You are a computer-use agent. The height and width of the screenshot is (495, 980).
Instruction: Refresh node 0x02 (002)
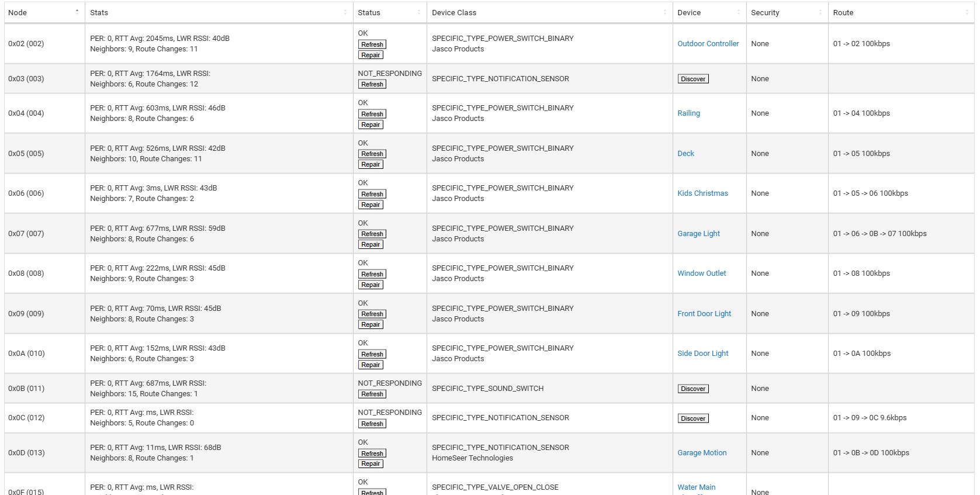click(x=372, y=44)
